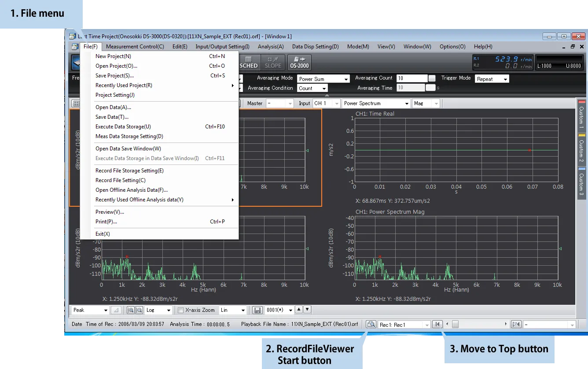The width and height of the screenshot is (588, 369).
Task: Enable the X-axis Zoom checkbox
Action: pyautogui.click(x=180, y=310)
